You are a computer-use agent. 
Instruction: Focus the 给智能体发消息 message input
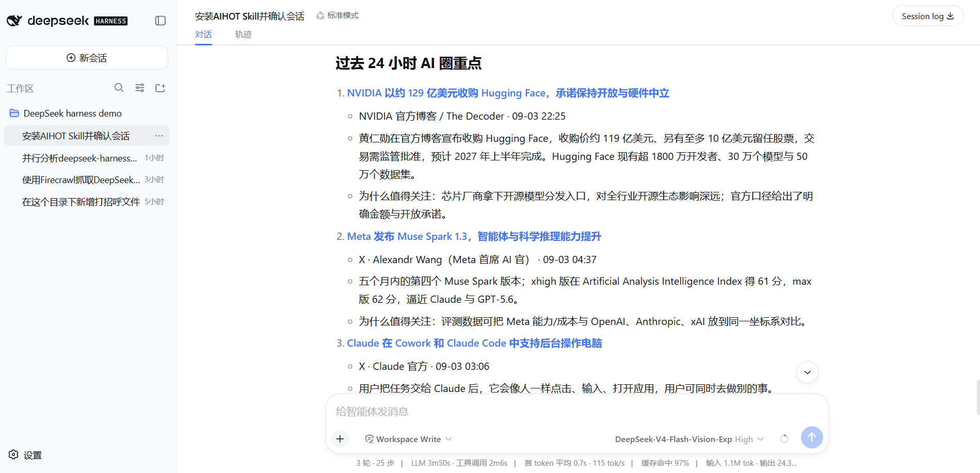coord(577,411)
